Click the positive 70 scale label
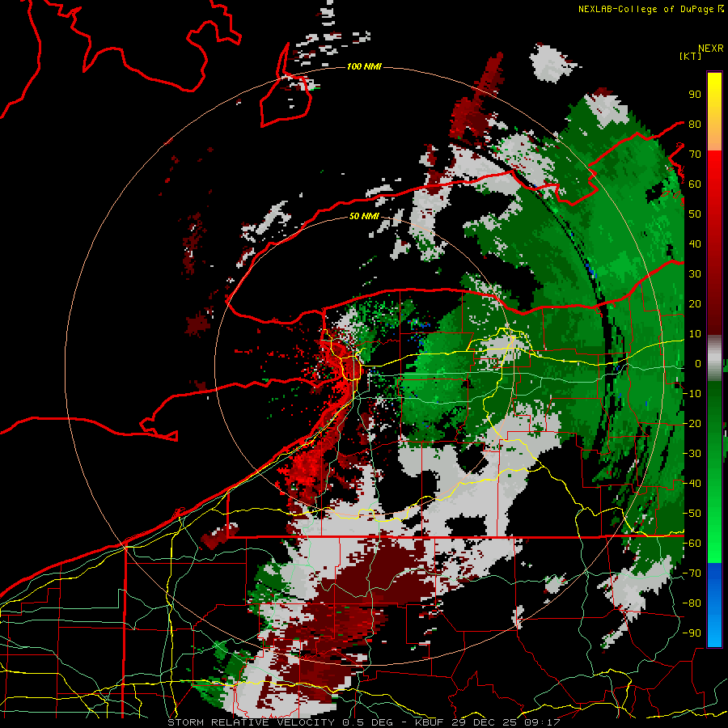The image size is (728, 728). tap(695, 154)
